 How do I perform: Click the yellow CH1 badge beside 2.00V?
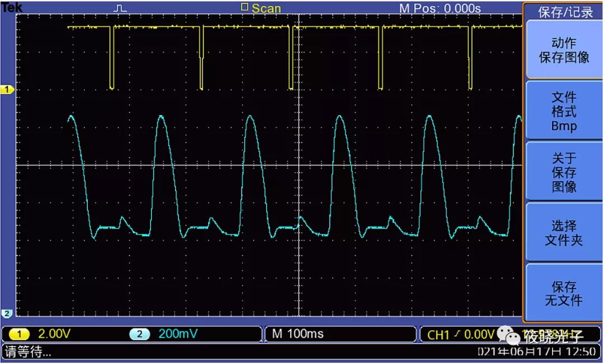[20, 334]
